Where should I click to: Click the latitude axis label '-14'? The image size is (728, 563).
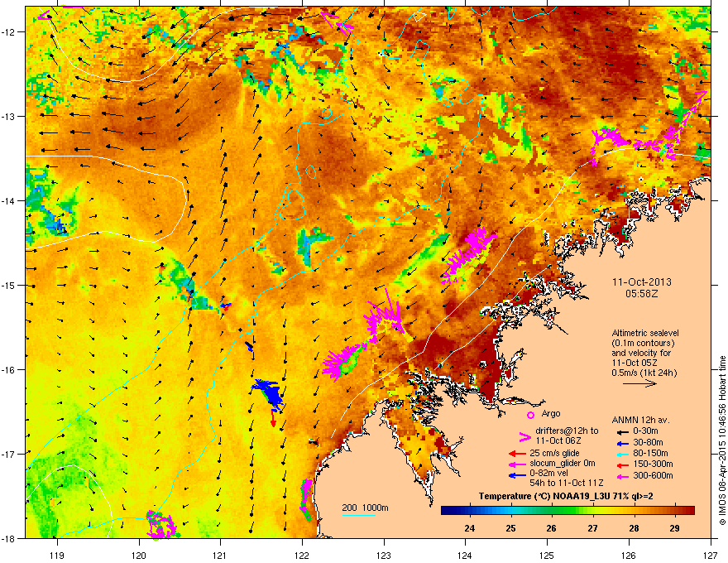(x=9, y=200)
